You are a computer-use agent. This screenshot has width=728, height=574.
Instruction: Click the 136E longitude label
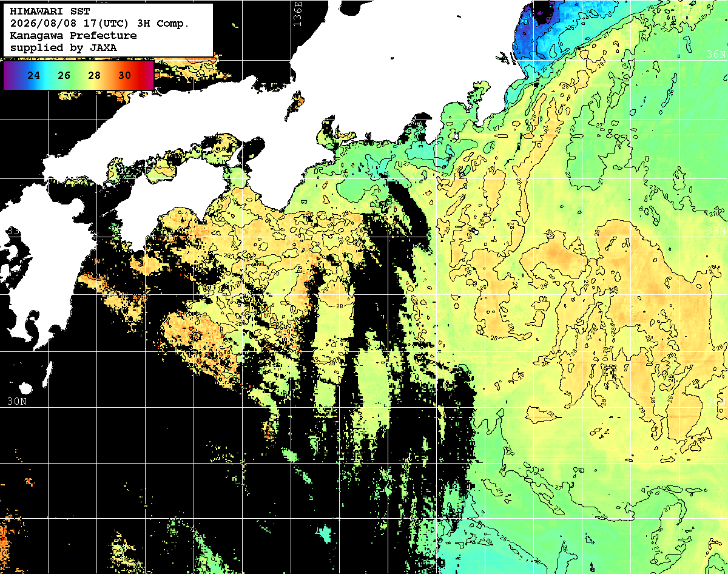coord(297,13)
